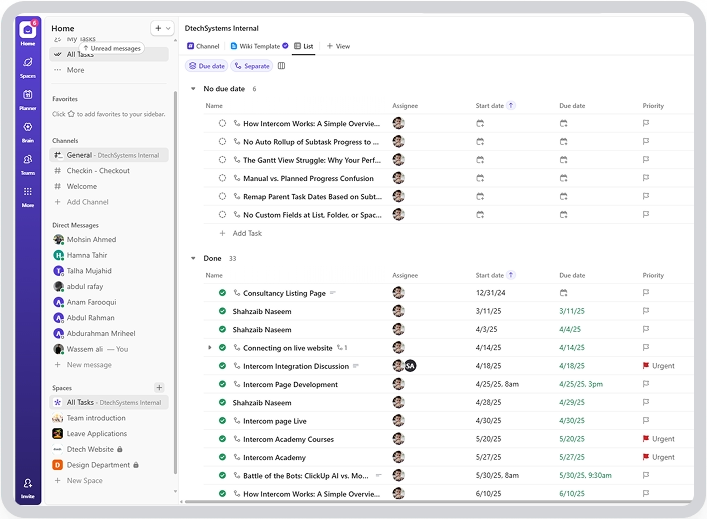Viewport: 707px width, 519px height.
Task: Click the Start date sort arrow in No due date group
Action: pyautogui.click(x=511, y=106)
